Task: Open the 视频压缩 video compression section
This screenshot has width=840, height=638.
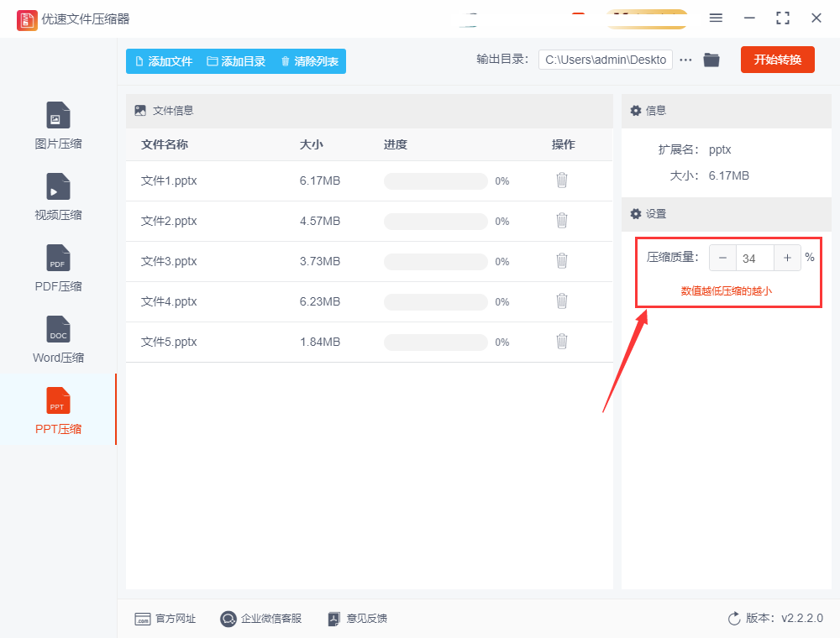Action: pyautogui.click(x=58, y=197)
